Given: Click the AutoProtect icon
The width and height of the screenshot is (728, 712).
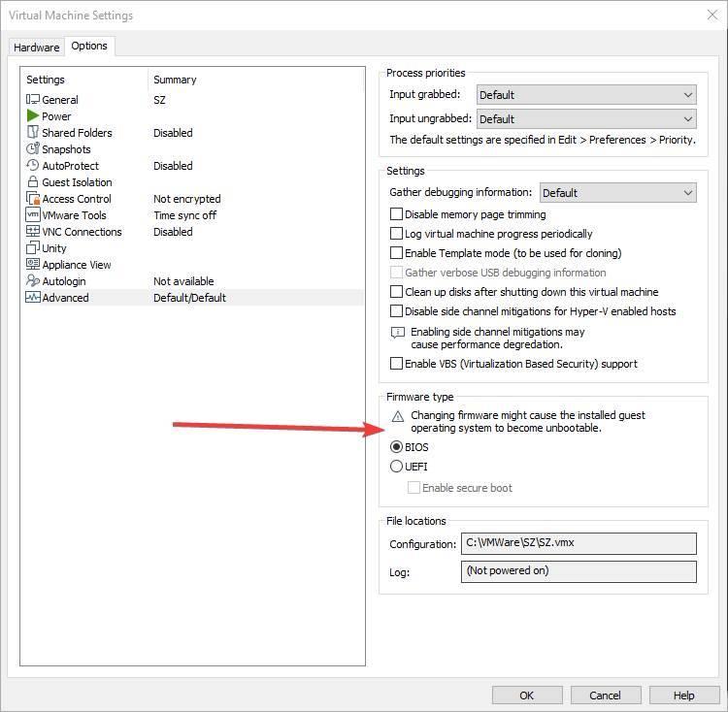Looking at the screenshot, I should click(x=32, y=165).
